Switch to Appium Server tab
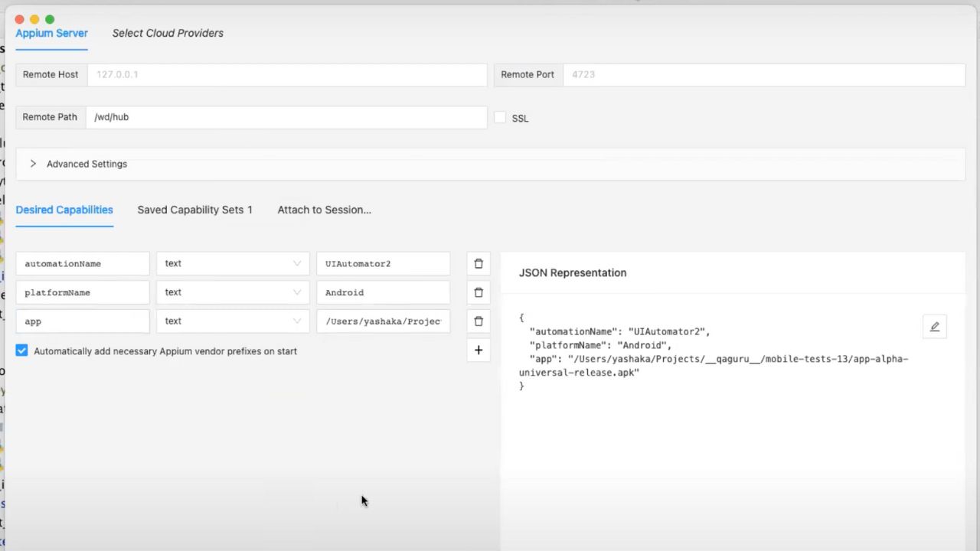Screen dimensions: 980x551 (x=51, y=33)
